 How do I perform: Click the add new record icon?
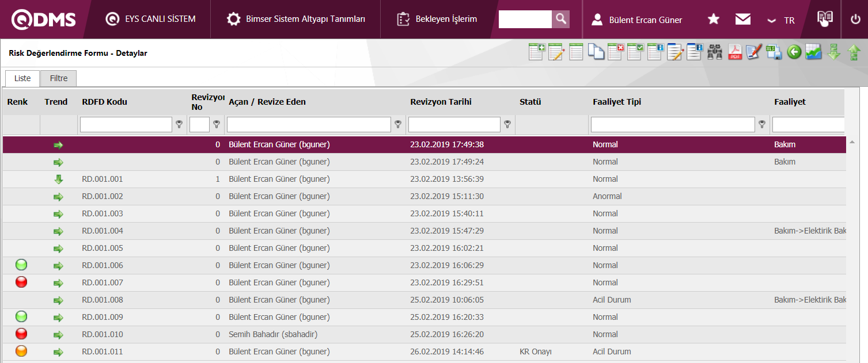pos(537,52)
